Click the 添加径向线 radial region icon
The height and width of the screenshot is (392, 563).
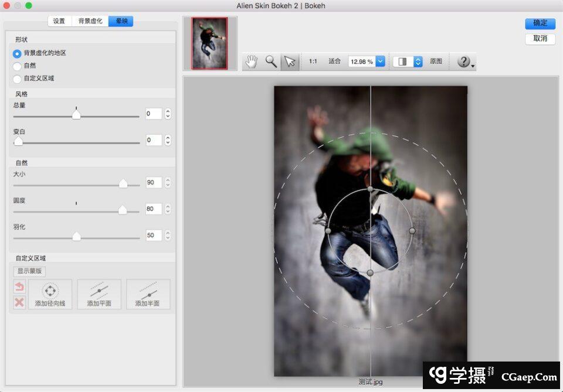[x=50, y=294]
